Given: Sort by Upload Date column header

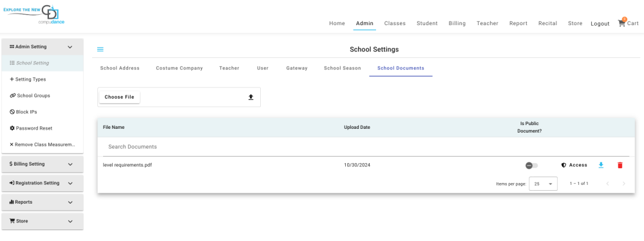Looking at the screenshot, I should [x=357, y=128].
